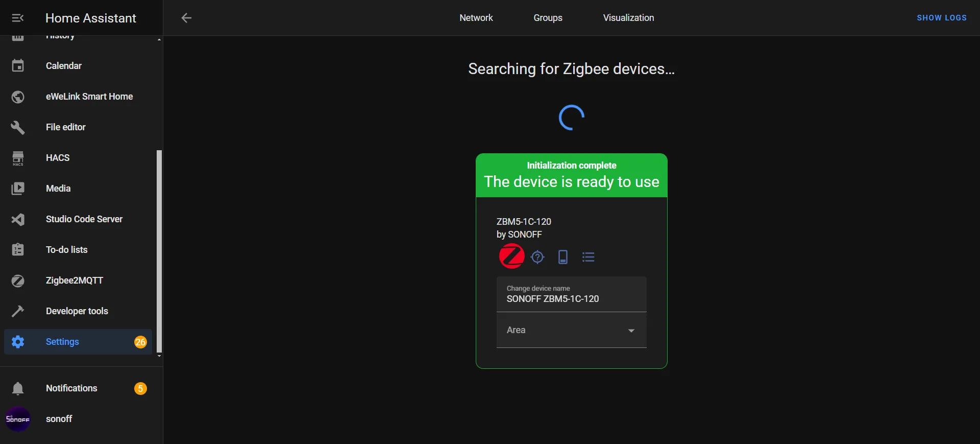The width and height of the screenshot is (980, 444).
Task: Open Studio Code Server
Action: coord(78,219)
